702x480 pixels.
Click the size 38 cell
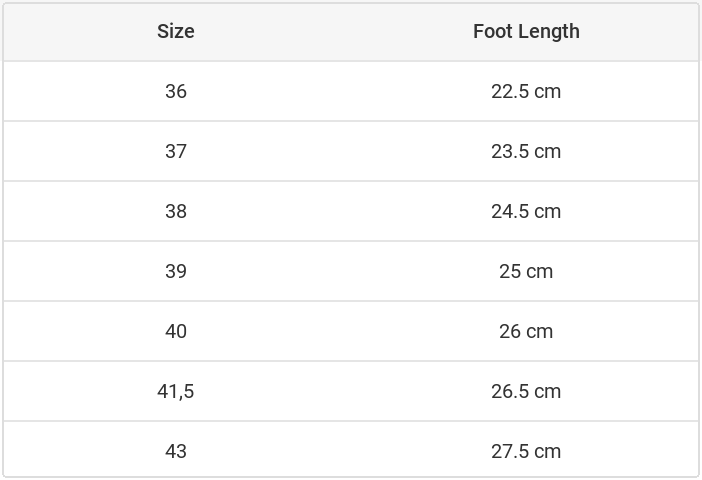(x=176, y=211)
